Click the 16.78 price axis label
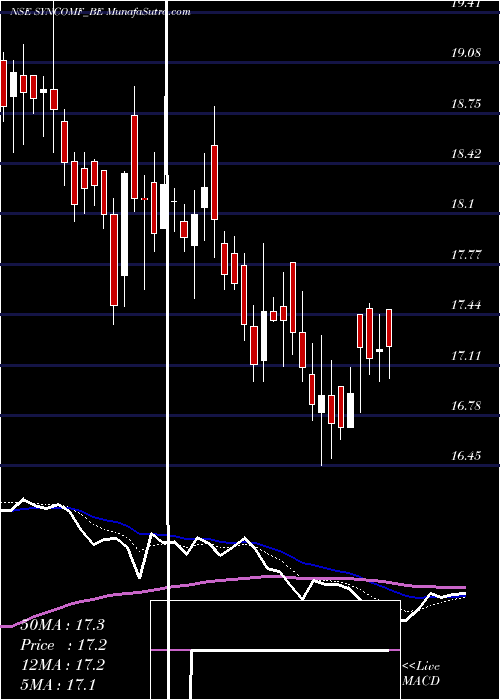The height and width of the screenshot is (700, 500). pos(467,406)
